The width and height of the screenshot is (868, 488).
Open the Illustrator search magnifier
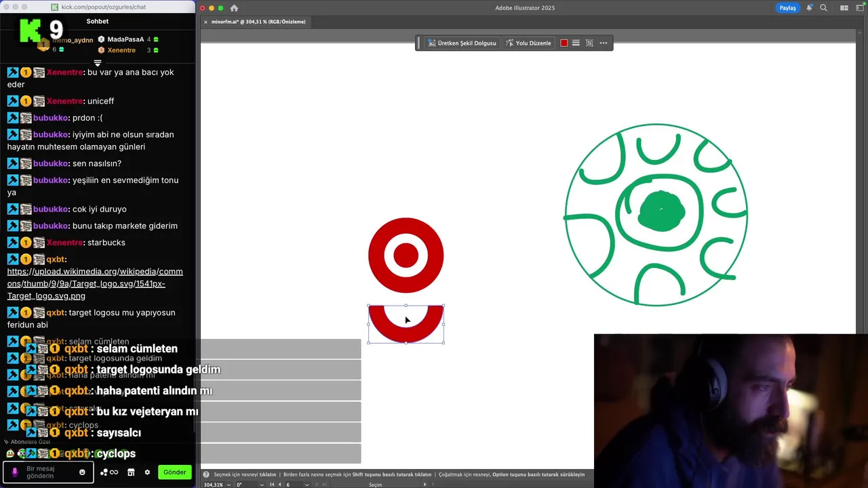point(823,8)
